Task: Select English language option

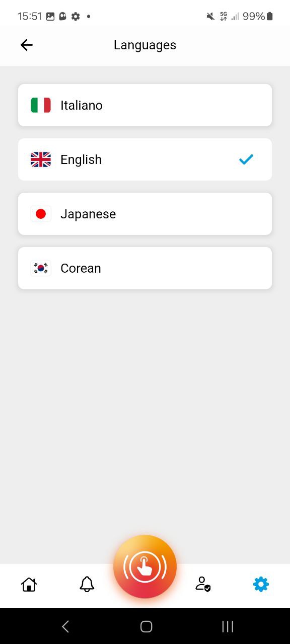Action: click(x=145, y=159)
